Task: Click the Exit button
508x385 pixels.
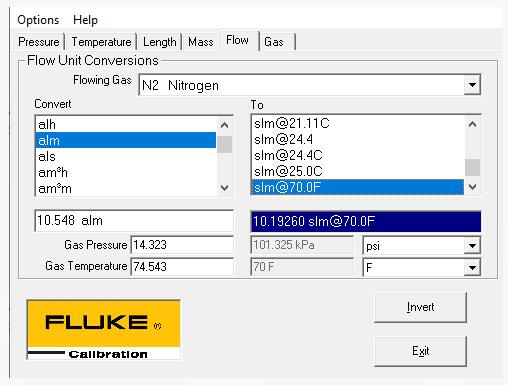Action: [420, 351]
